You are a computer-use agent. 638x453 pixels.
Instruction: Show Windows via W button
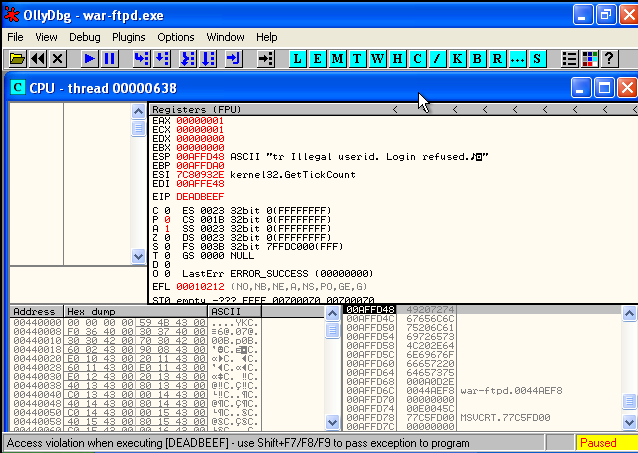click(377, 59)
